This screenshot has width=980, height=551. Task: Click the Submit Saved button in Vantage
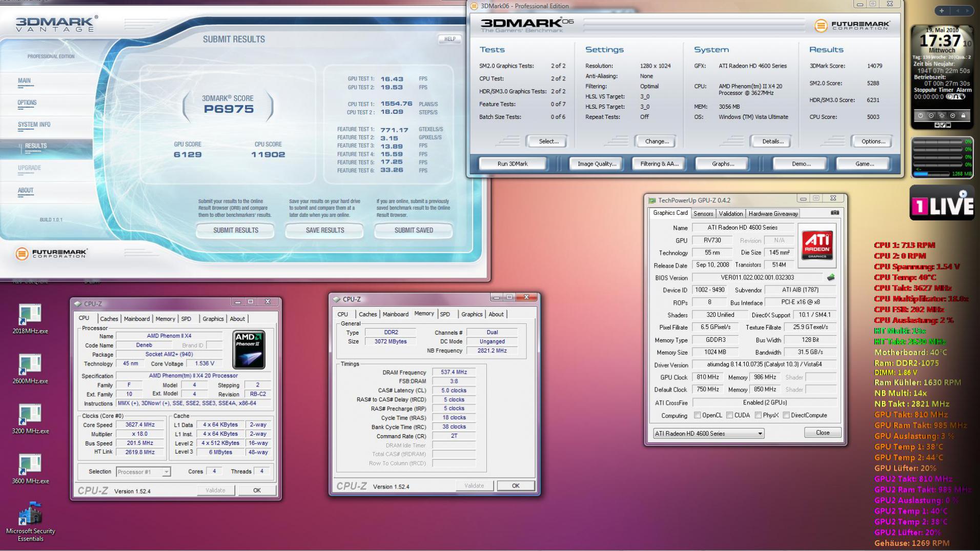point(414,231)
